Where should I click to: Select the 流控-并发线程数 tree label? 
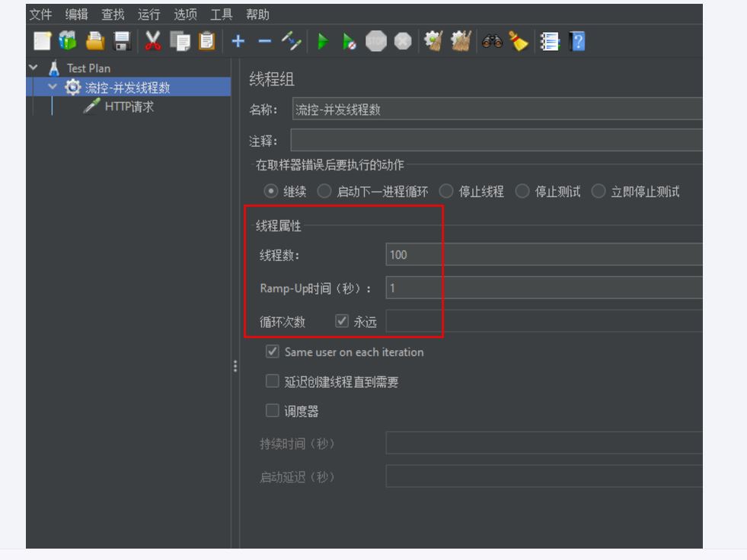128,87
